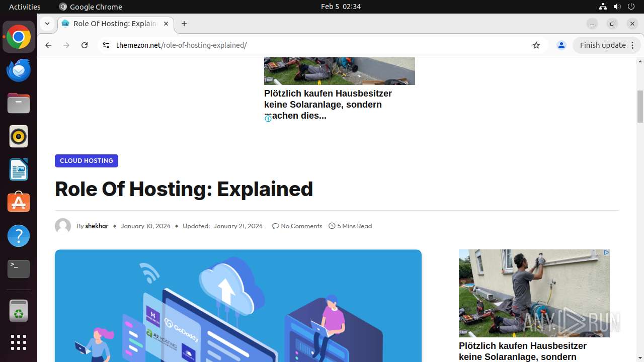Click the page vertical scrollbar thumb
The image size is (644, 362).
[x=640, y=107]
